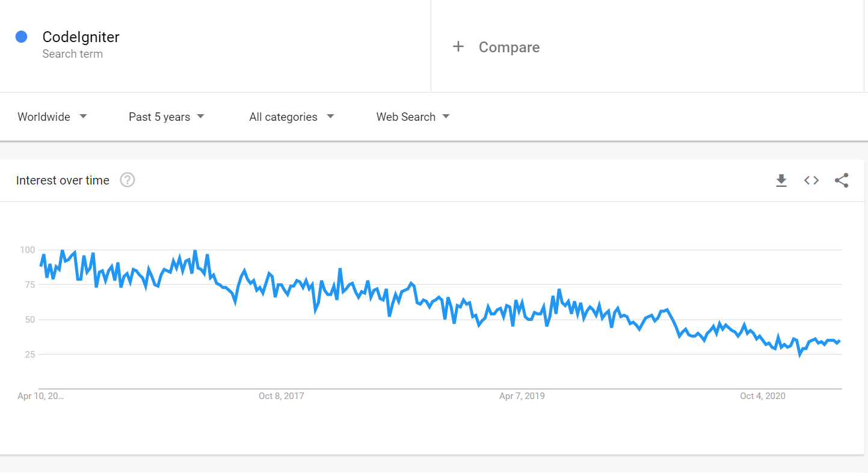Share the Interest over time chart
Image resolution: width=868 pixels, height=473 pixels.
841,180
